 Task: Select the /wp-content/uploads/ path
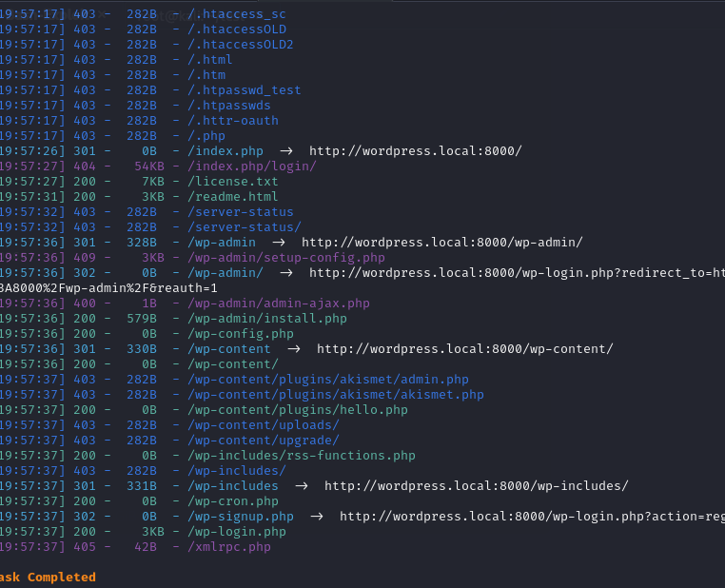coord(264,425)
